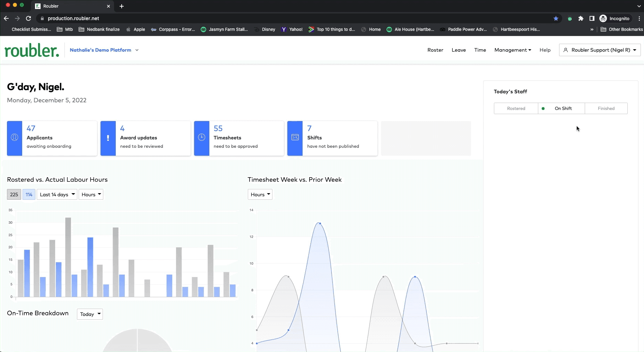Image resolution: width=644 pixels, height=352 pixels.
Task: Toggle the 114 actual hours series
Action: 29,195
